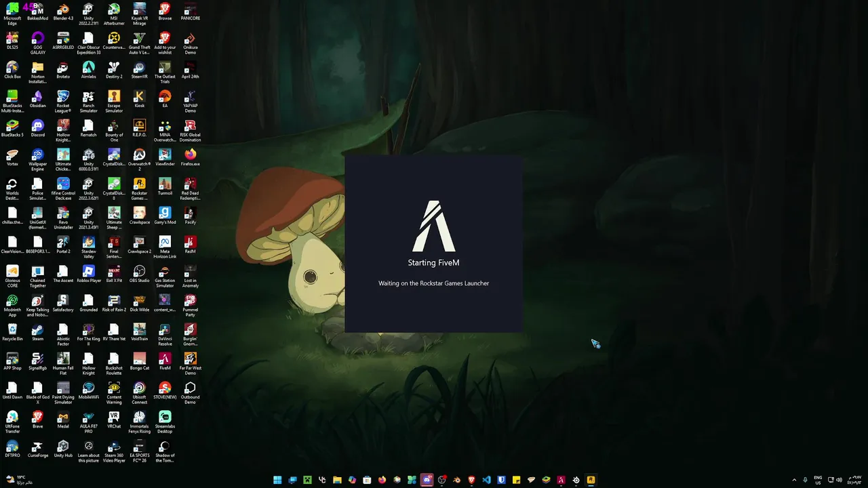Screen dimensions: 868x488
Task: Open the Windows Start menu
Action: (277, 480)
